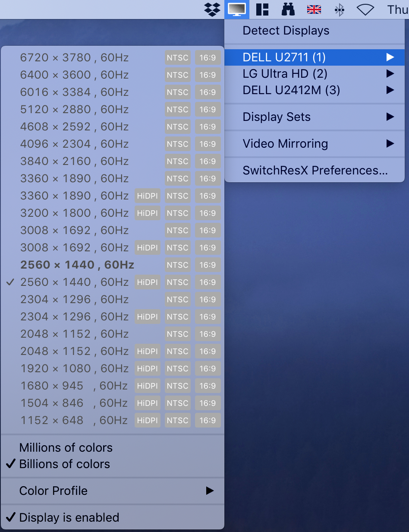Open the DELL U2412M (3) submenu

point(315,90)
